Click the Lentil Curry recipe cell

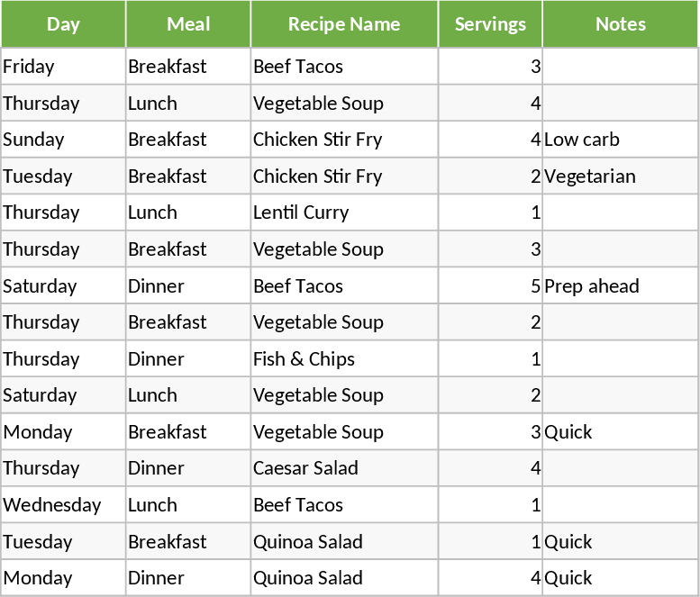coord(344,213)
